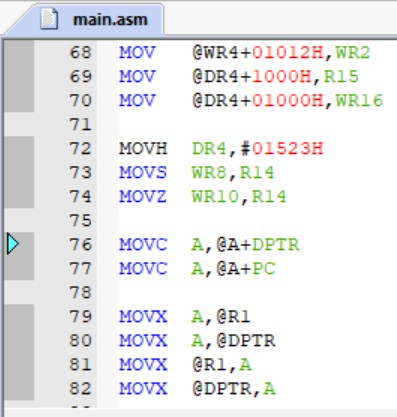Click operand @DR4+01000H
This screenshot has width=397, height=417.
[258, 101]
